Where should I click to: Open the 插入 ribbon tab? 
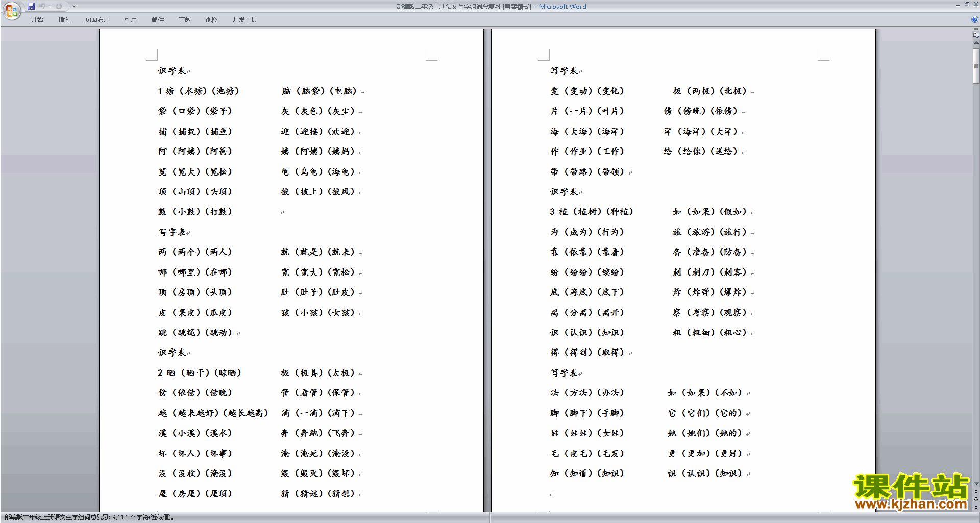(64, 19)
